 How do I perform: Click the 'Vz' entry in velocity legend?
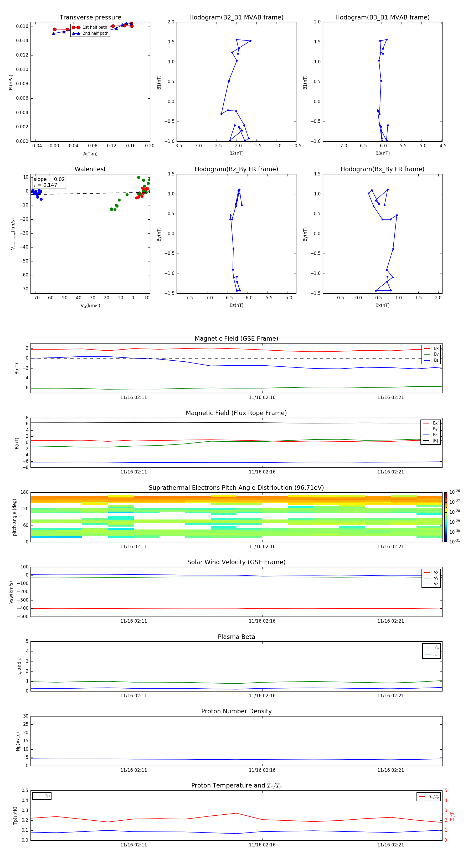pos(431,584)
